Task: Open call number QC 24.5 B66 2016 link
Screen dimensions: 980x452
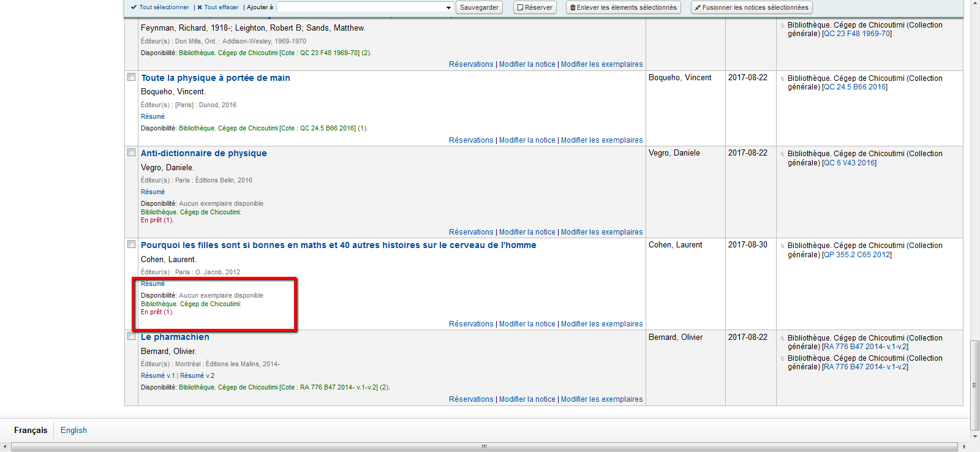Action: pos(854,87)
